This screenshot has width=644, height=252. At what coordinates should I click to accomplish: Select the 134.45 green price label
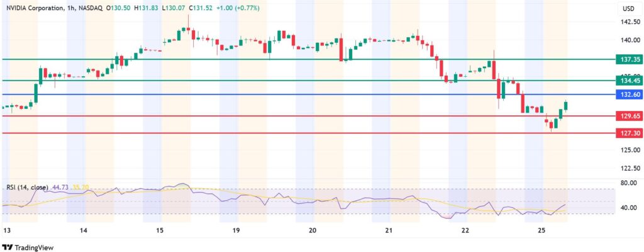(630, 81)
